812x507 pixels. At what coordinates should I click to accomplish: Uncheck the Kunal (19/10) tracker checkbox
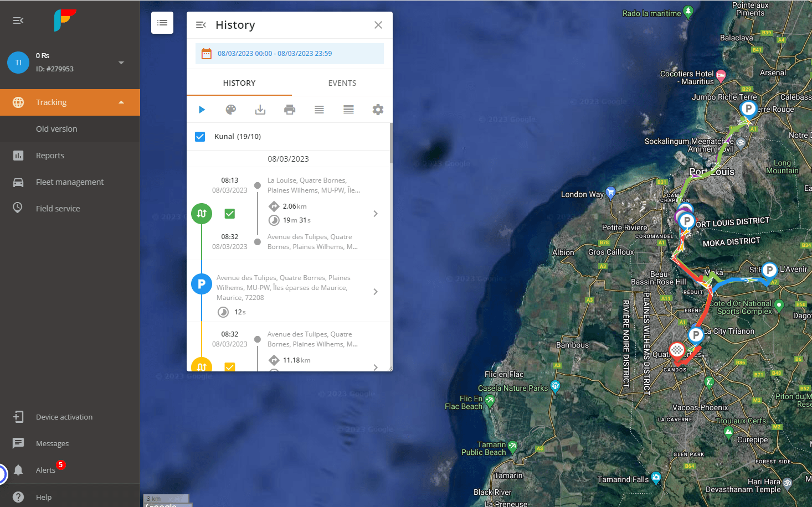tap(200, 137)
